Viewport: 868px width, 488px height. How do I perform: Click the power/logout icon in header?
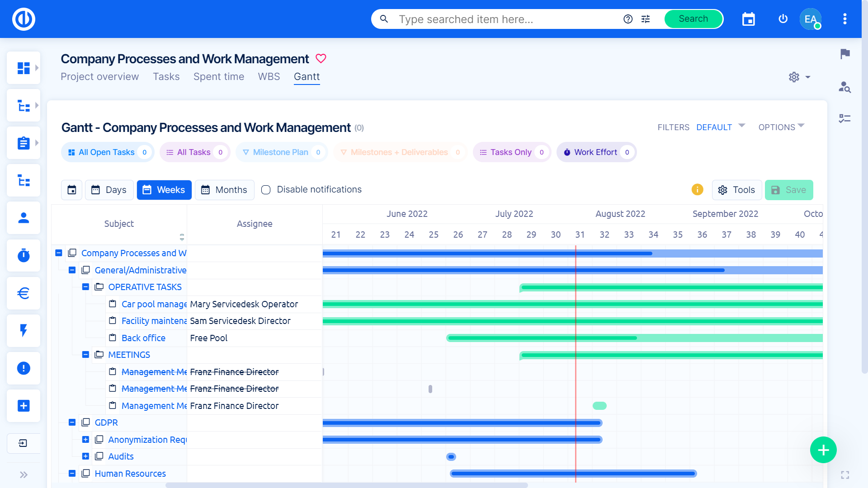pos(782,19)
